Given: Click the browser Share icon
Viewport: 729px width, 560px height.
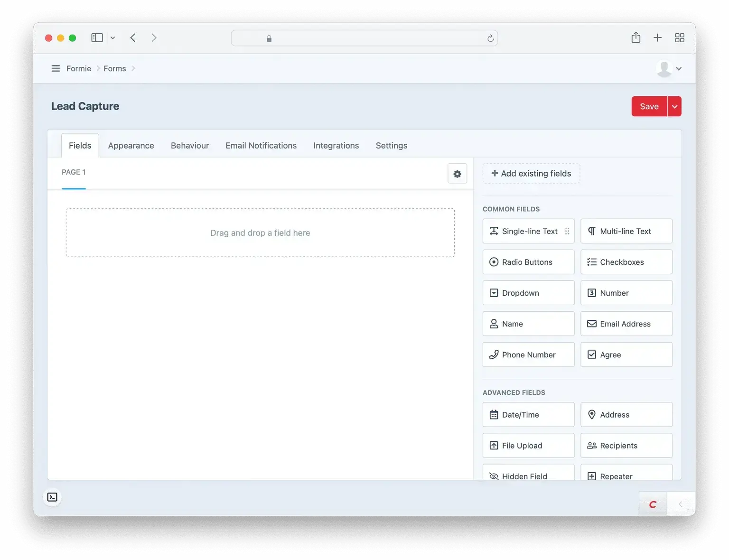Looking at the screenshot, I should (636, 37).
